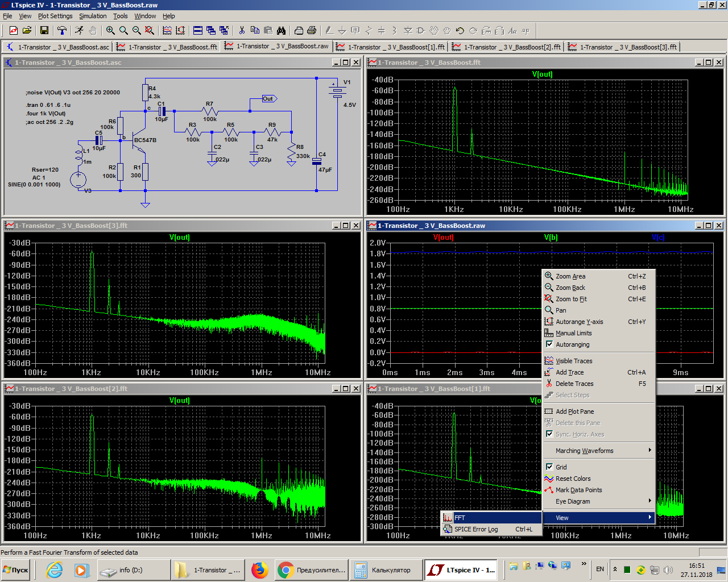Click the Print toolbar icon
Viewport: 728px width, 582px height.
(x=311, y=31)
